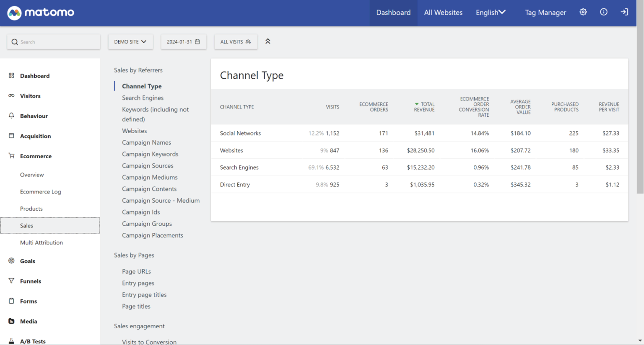Open Matomo settings via the gear icon
Image resolution: width=644 pixels, height=345 pixels.
(x=583, y=12)
